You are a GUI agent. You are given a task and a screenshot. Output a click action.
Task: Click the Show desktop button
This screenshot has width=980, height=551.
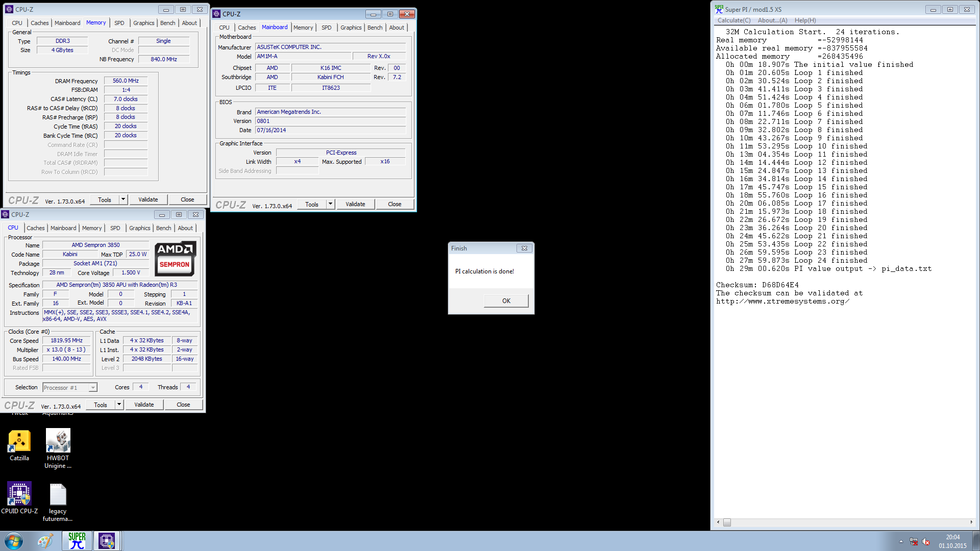click(x=976, y=541)
